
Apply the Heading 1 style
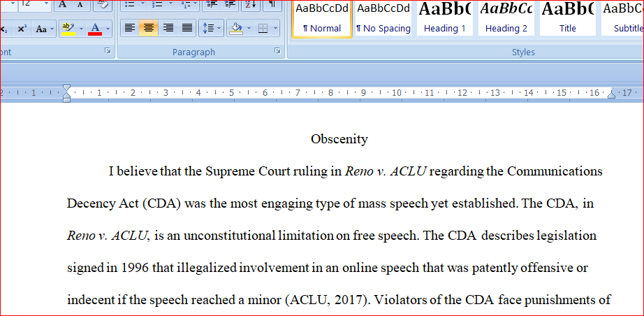click(x=445, y=17)
